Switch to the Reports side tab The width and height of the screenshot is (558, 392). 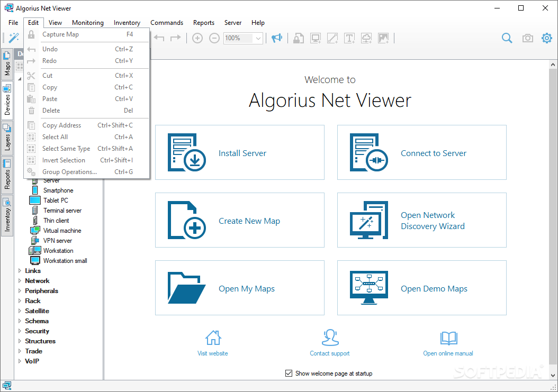[x=7, y=174]
